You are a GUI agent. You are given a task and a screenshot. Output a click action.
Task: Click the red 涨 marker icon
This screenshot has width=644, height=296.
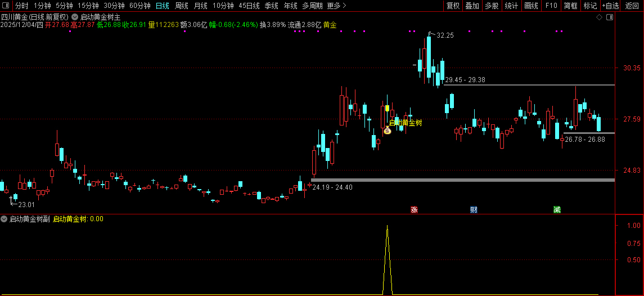(414, 210)
